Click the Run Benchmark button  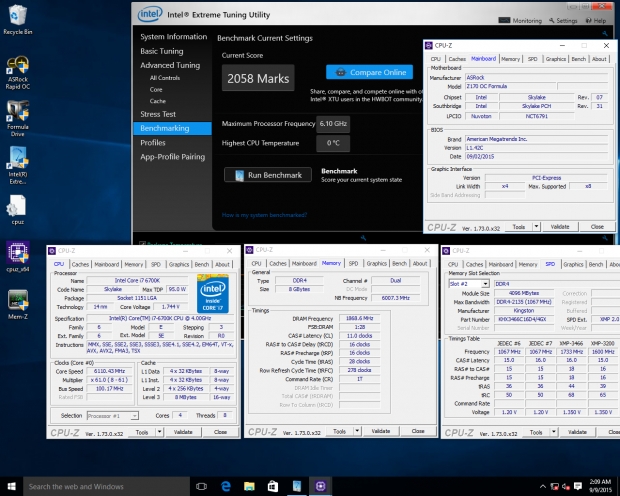pyautogui.click(x=268, y=175)
